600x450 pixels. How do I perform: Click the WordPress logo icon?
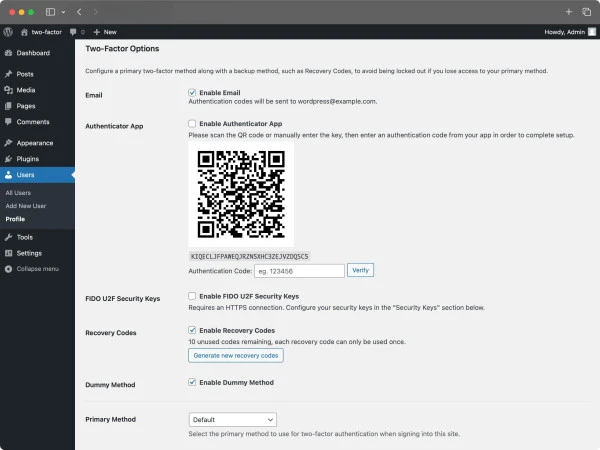tap(9, 32)
